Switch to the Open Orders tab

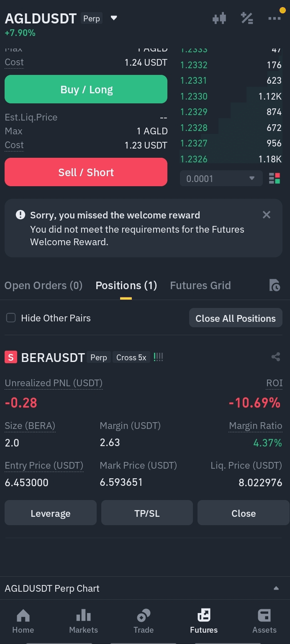coord(44,285)
